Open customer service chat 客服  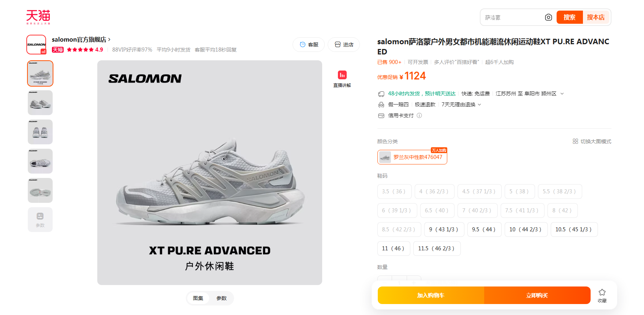[309, 45]
